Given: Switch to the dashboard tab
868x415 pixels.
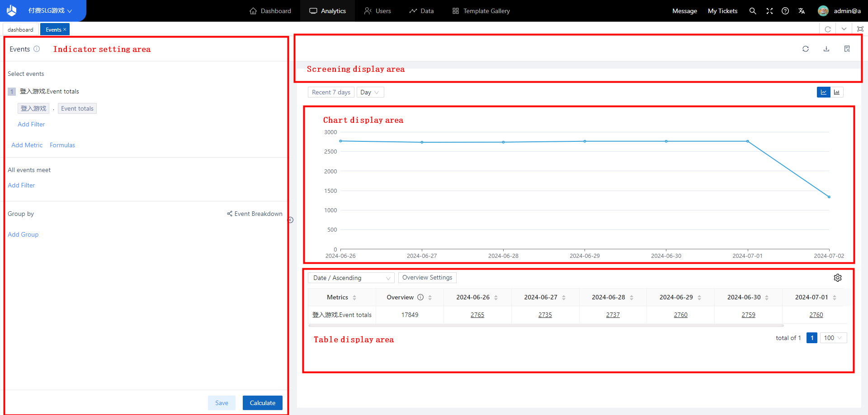Looking at the screenshot, I should pos(20,30).
